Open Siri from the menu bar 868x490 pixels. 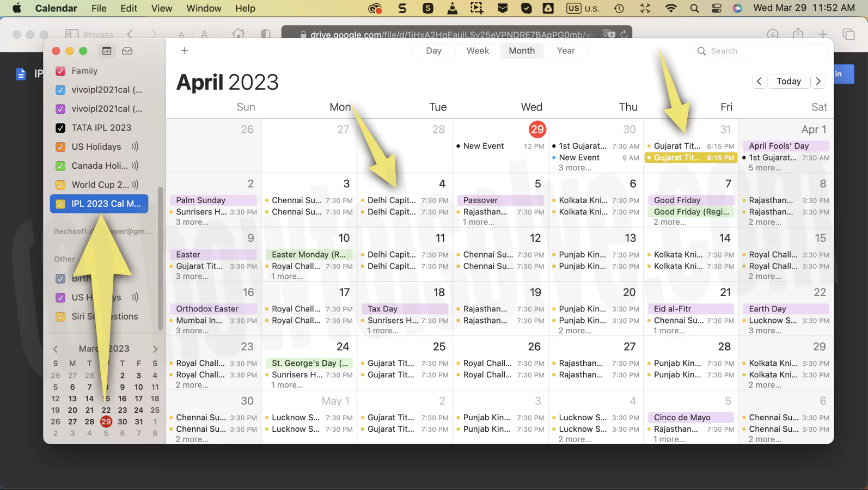pos(737,8)
